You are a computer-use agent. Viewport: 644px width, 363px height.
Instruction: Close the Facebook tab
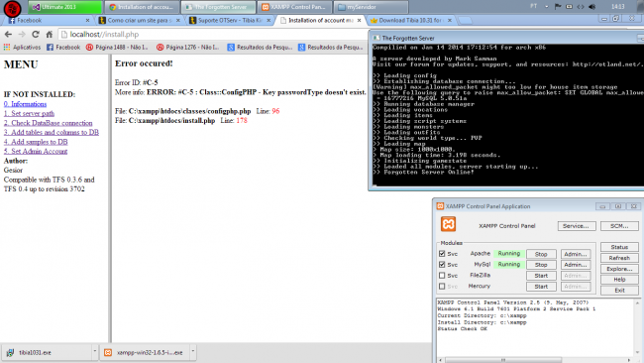87,20
